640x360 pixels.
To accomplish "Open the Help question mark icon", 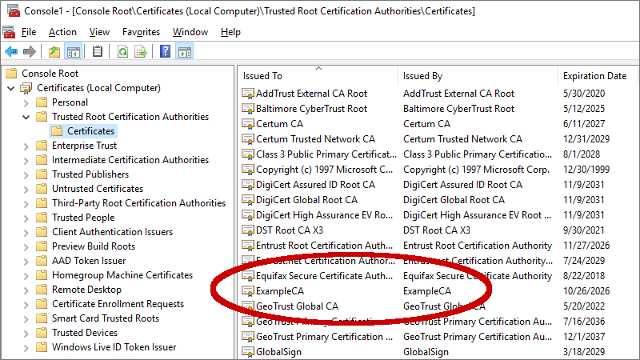I will tap(165, 52).
